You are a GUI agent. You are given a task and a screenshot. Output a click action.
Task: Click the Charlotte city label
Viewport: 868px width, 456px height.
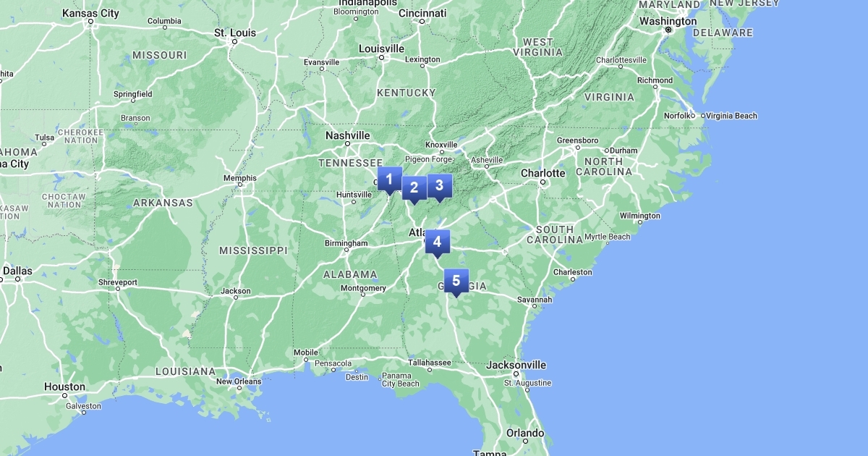(x=543, y=173)
